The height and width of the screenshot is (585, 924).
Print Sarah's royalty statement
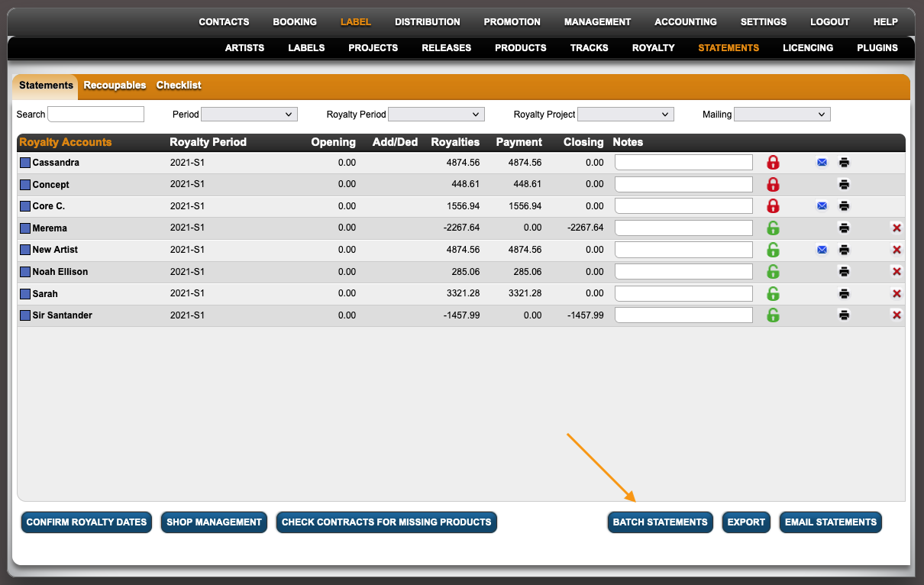coord(844,293)
